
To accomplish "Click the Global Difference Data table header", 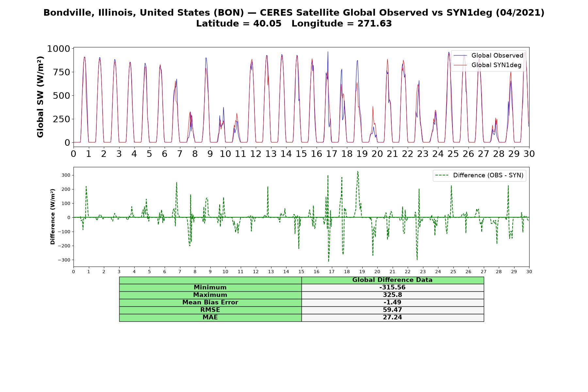I will tap(393, 280).
